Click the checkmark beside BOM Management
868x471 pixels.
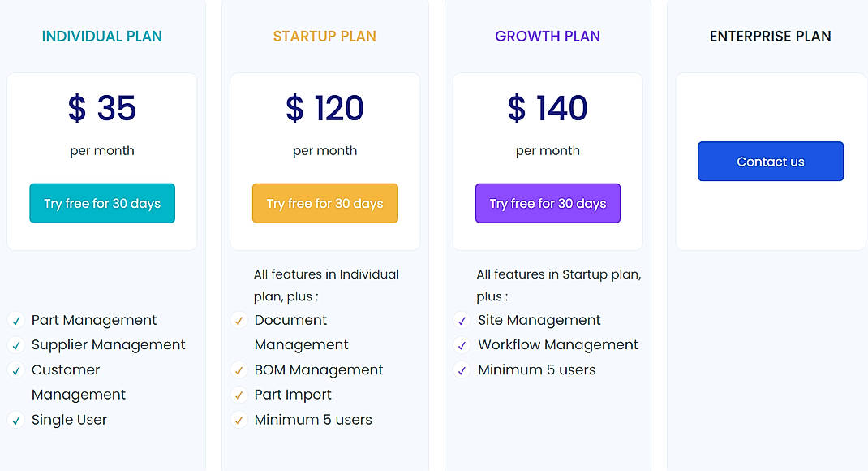point(238,370)
